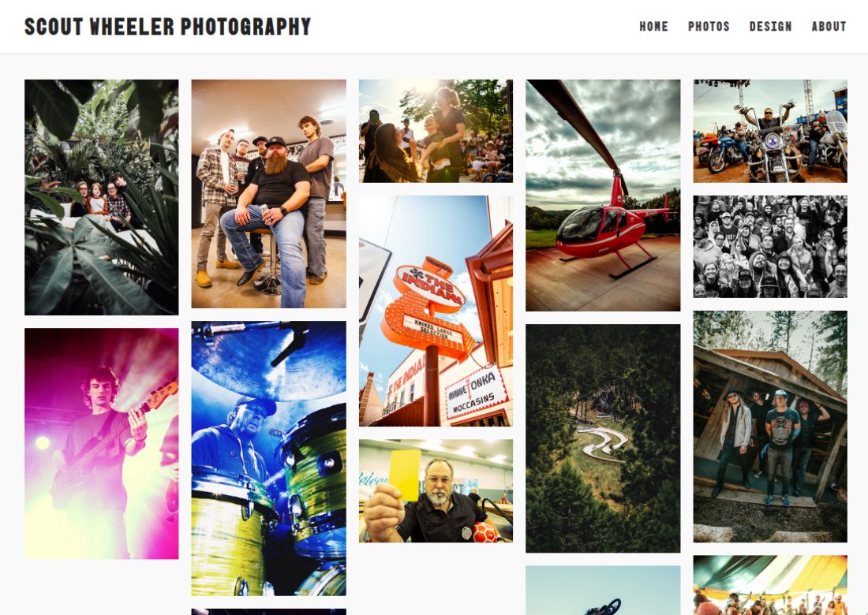View the bearded man seated group portrait
This screenshot has width=868, height=615.
tap(268, 194)
